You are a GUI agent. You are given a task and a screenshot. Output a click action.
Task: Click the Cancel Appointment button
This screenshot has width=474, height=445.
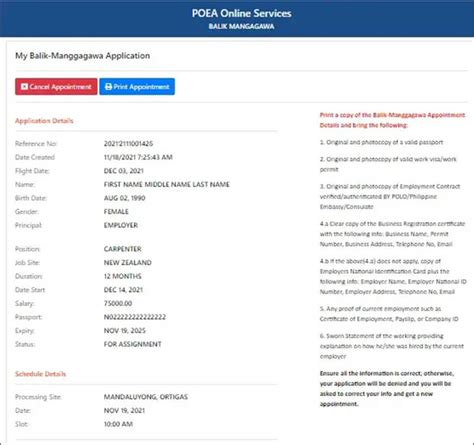point(56,87)
